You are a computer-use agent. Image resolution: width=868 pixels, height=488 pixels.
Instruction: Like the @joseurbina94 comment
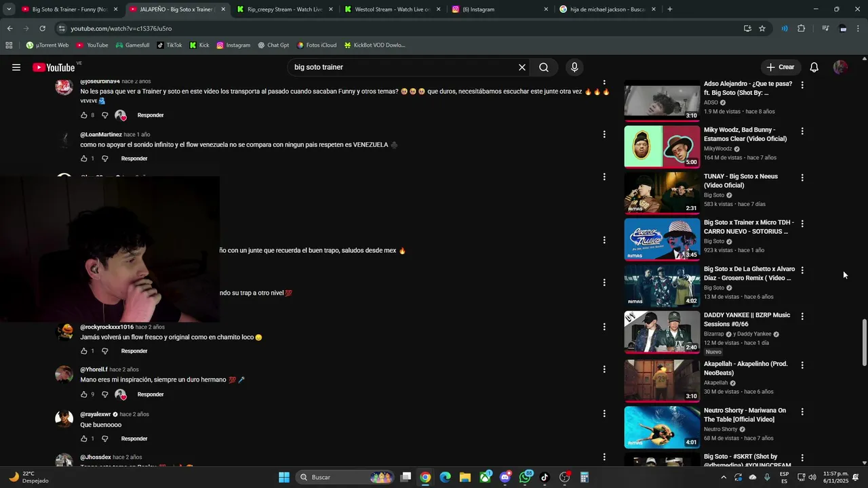84,115
